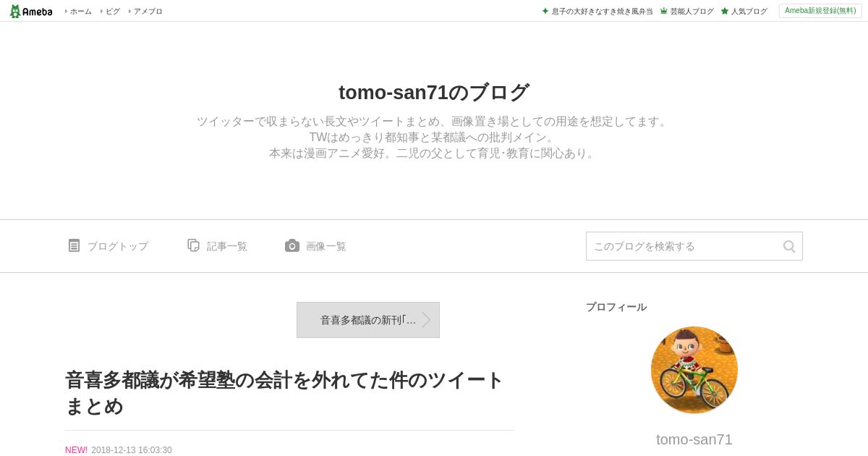Go to next article via chevron arrow
Screen dimensions: 868x456
click(426, 320)
